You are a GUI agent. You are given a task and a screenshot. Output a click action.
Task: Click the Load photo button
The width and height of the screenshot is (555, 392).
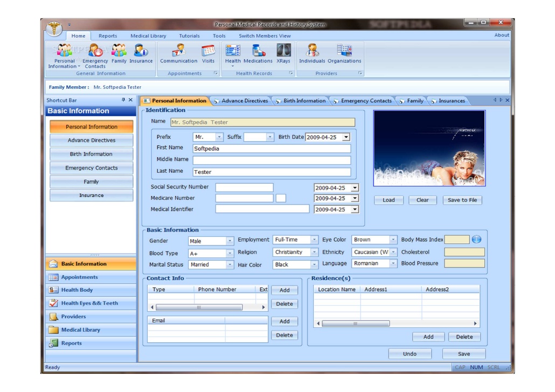click(x=388, y=200)
